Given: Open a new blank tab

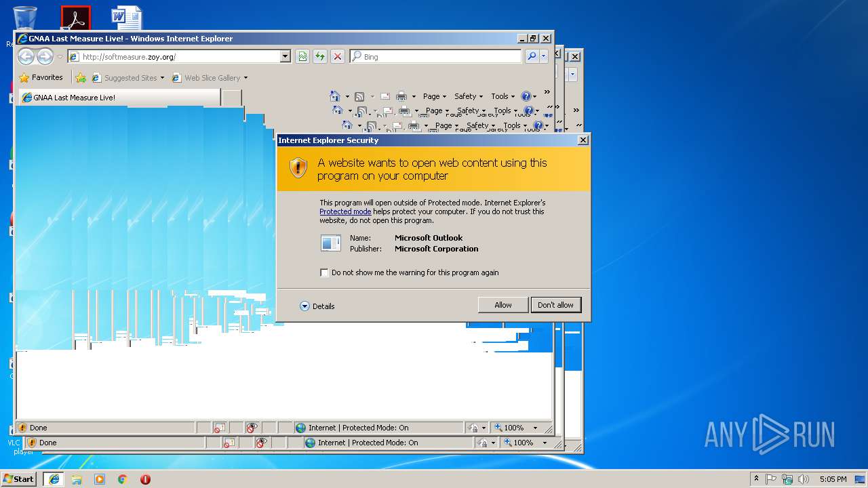Looking at the screenshot, I should click(232, 98).
